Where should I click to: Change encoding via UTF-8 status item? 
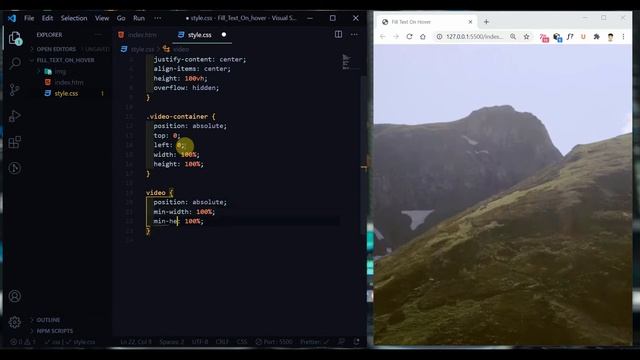click(200, 342)
